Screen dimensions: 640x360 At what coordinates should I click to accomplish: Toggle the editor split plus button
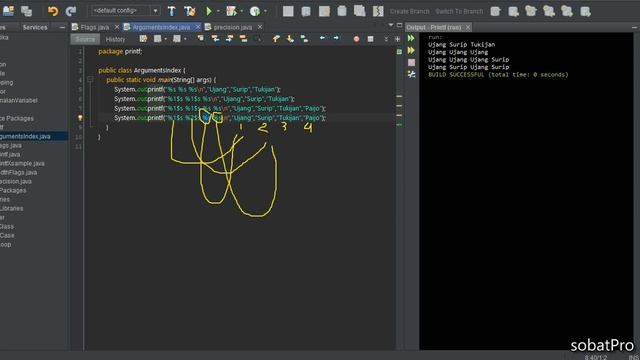point(397,39)
